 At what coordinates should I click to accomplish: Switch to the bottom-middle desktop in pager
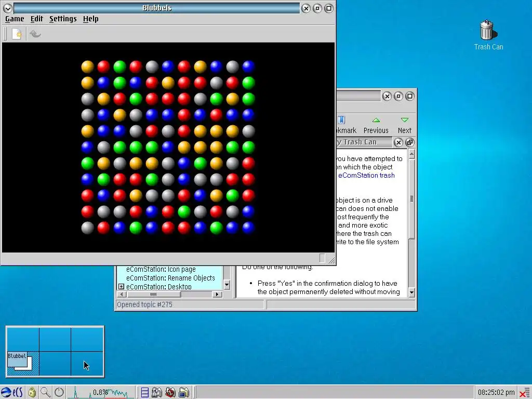pyautogui.click(x=55, y=364)
